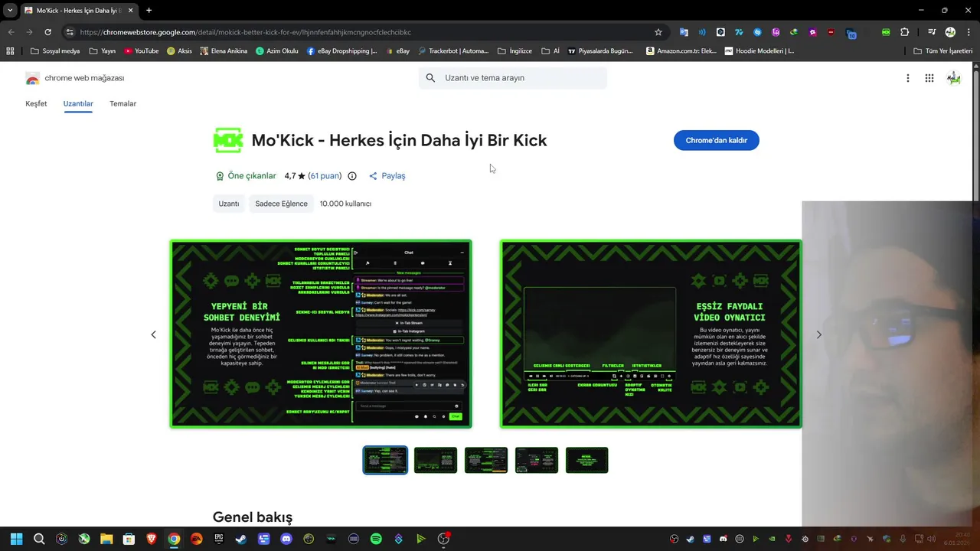Open Epic Games launcher from taskbar
Viewport: 980px width, 551px height.
coord(218,539)
